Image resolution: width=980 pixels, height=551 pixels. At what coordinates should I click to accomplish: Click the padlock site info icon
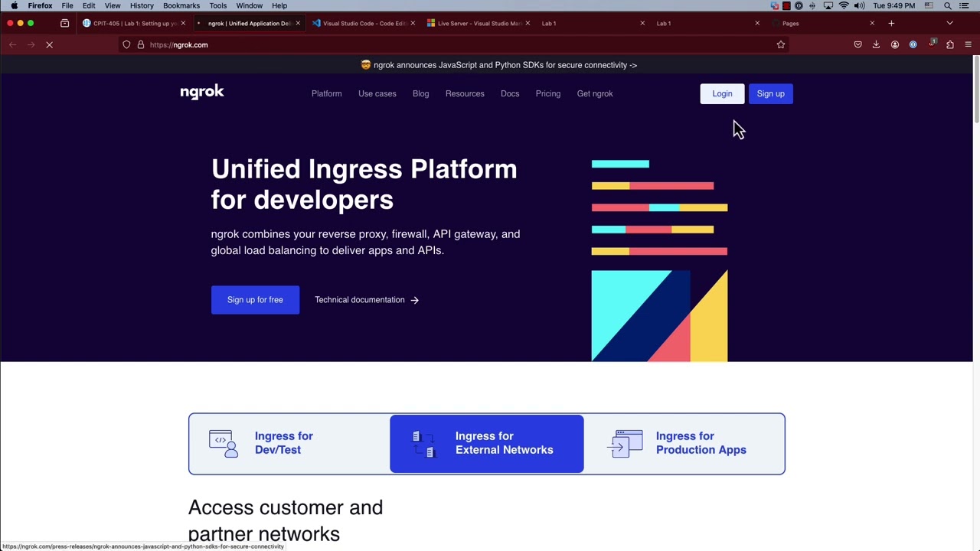(x=141, y=45)
